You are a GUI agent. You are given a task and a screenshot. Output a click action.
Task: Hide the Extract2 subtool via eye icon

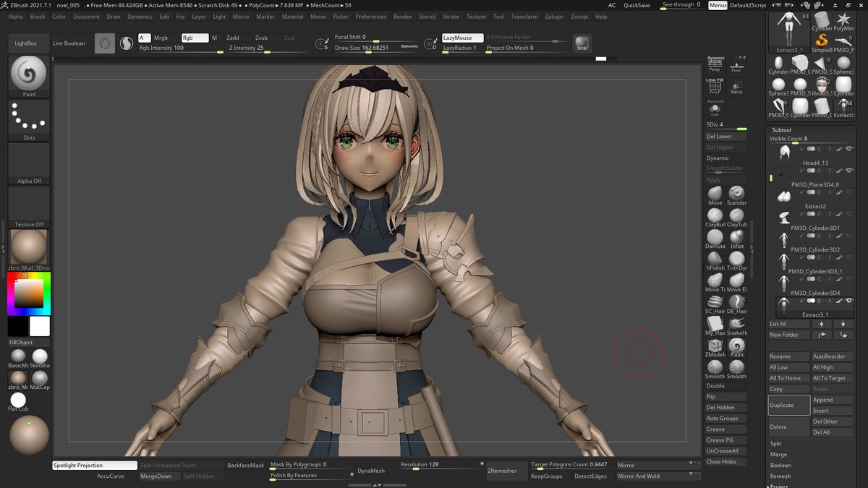click(x=849, y=192)
